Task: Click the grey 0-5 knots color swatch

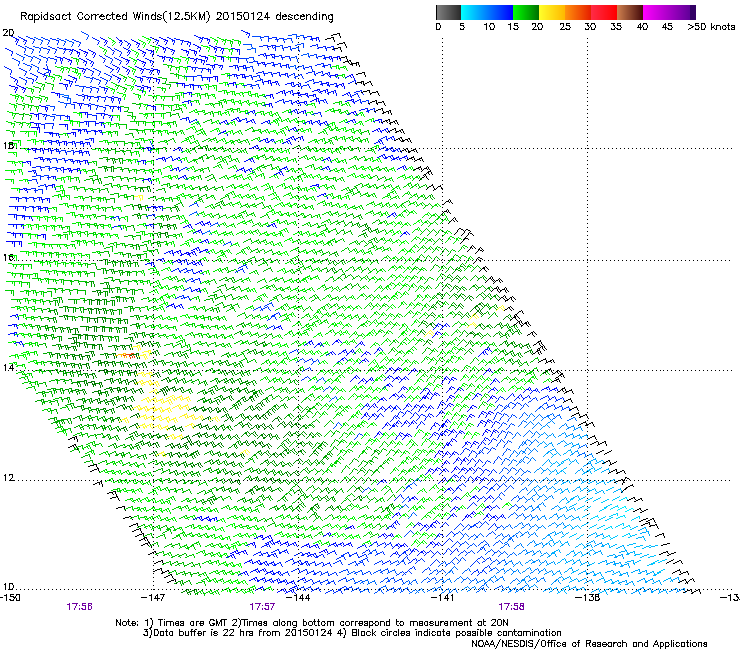Action: pyautogui.click(x=448, y=12)
